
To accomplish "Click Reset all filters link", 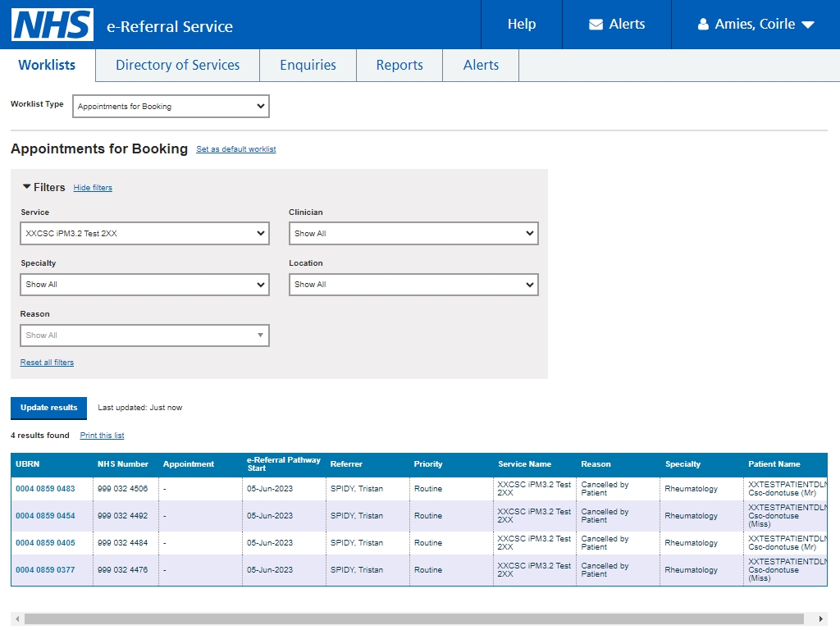I will click(x=47, y=362).
